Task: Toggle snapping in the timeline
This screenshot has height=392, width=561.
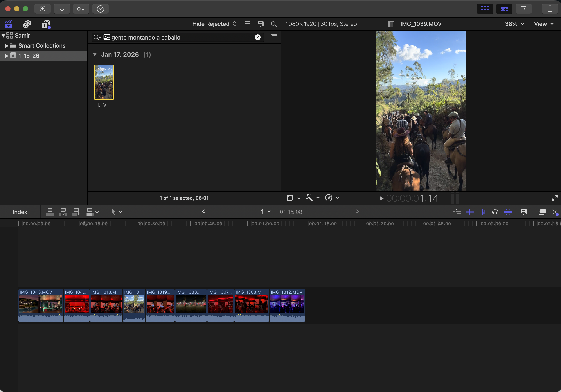Action: (508, 212)
